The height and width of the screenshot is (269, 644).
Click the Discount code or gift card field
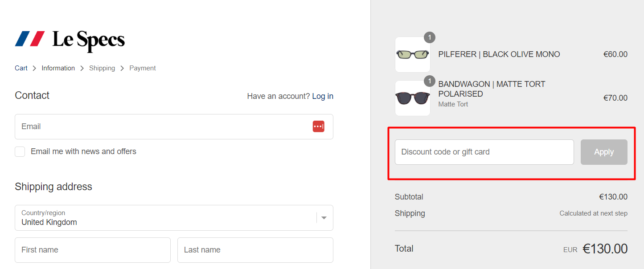[x=484, y=152]
